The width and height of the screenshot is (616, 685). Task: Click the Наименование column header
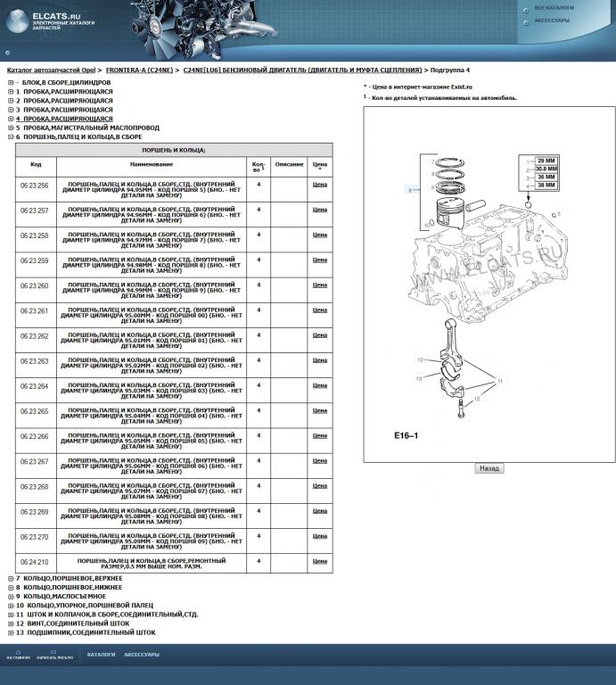pos(152,167)
